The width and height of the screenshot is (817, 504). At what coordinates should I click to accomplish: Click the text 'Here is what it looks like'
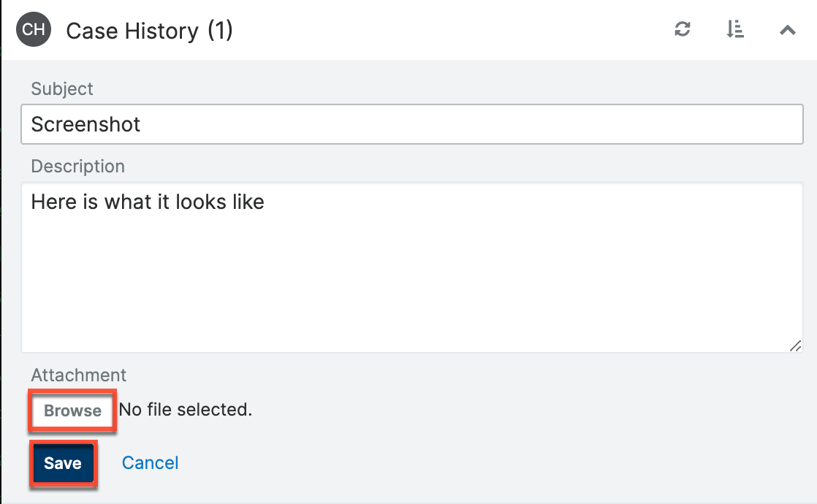coord(147,202)
